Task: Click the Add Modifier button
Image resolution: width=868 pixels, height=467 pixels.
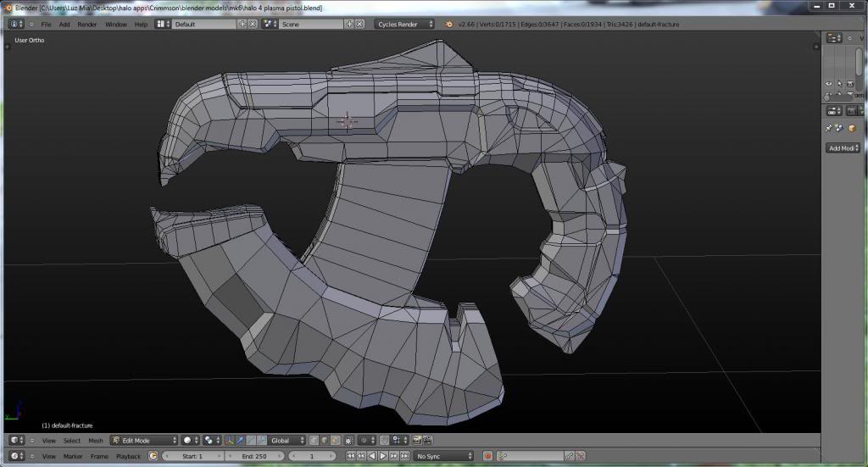Action: point(843,148)
